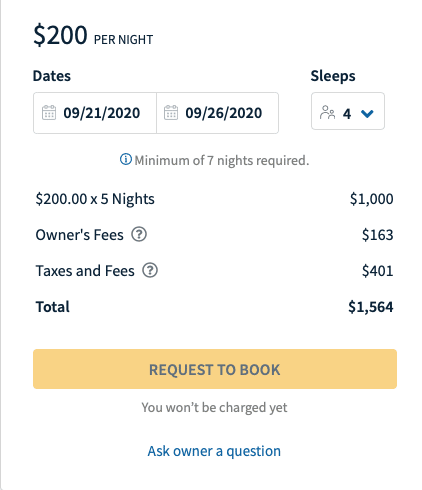This screenshot has height=490, width=422.
Task: Open the Sleeps 4 guest selector
Action: click(348, 111)
